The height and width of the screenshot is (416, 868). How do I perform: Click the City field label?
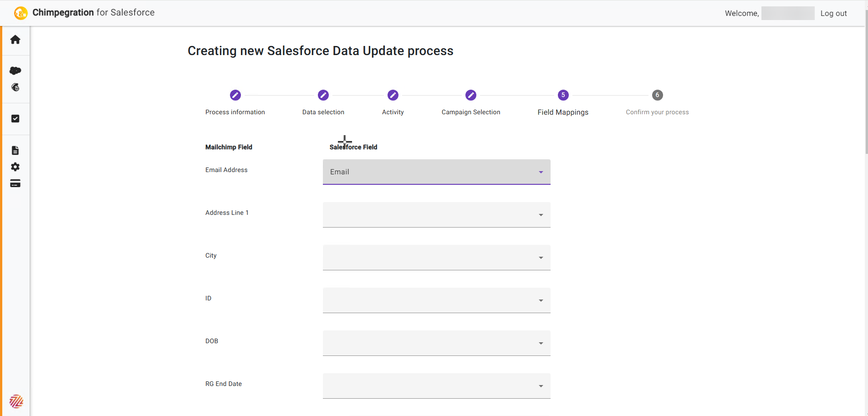[x=211, y=255]
